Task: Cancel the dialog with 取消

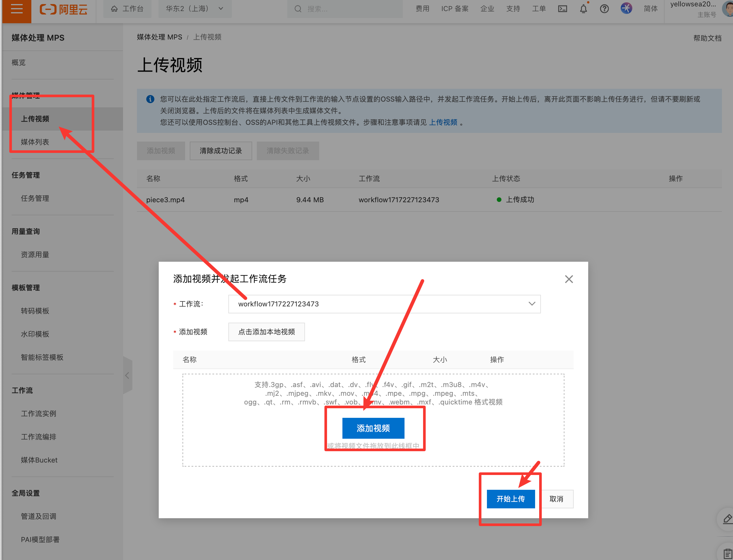Action: [x=556, y=499]
